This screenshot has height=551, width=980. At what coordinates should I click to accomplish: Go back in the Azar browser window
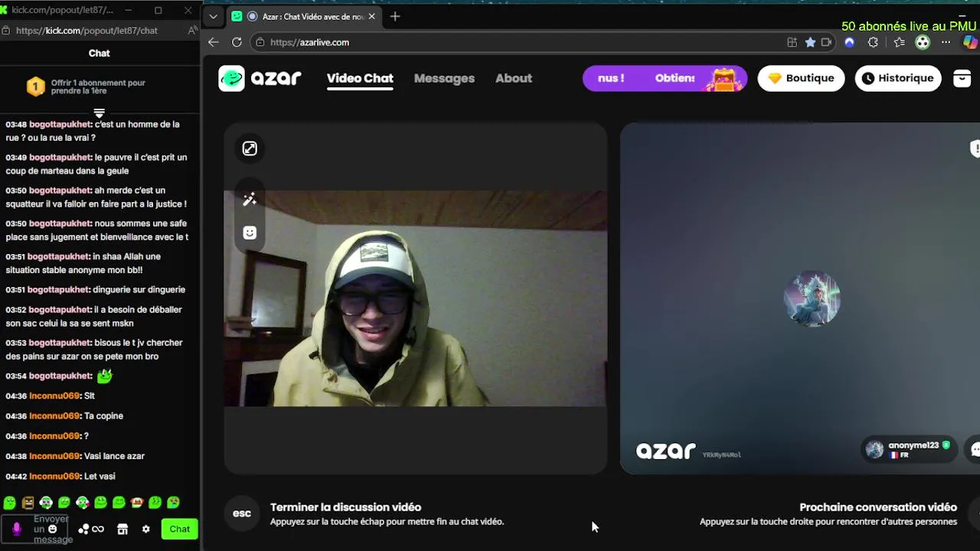214,42
